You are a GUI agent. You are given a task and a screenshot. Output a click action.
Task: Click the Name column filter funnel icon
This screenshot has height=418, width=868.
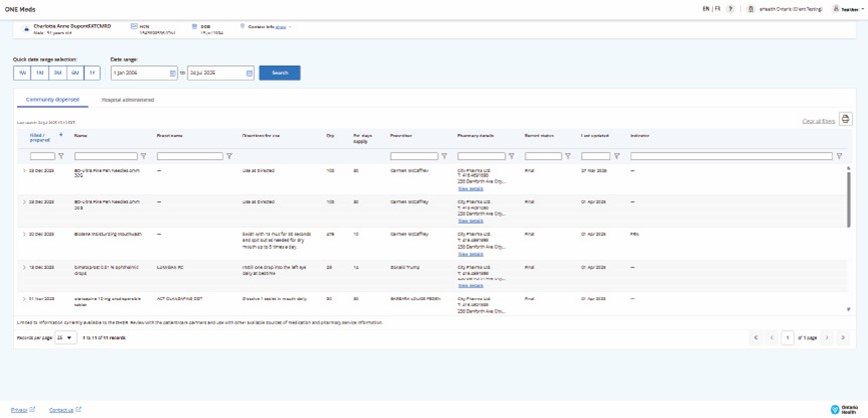(144, 156)
